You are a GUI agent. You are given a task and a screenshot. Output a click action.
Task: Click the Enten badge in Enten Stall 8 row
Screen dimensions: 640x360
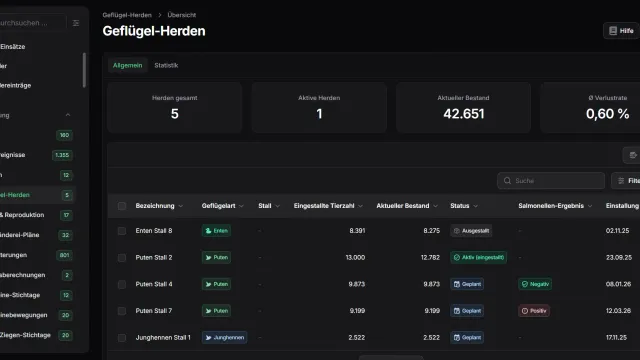(x=216, y=231)
